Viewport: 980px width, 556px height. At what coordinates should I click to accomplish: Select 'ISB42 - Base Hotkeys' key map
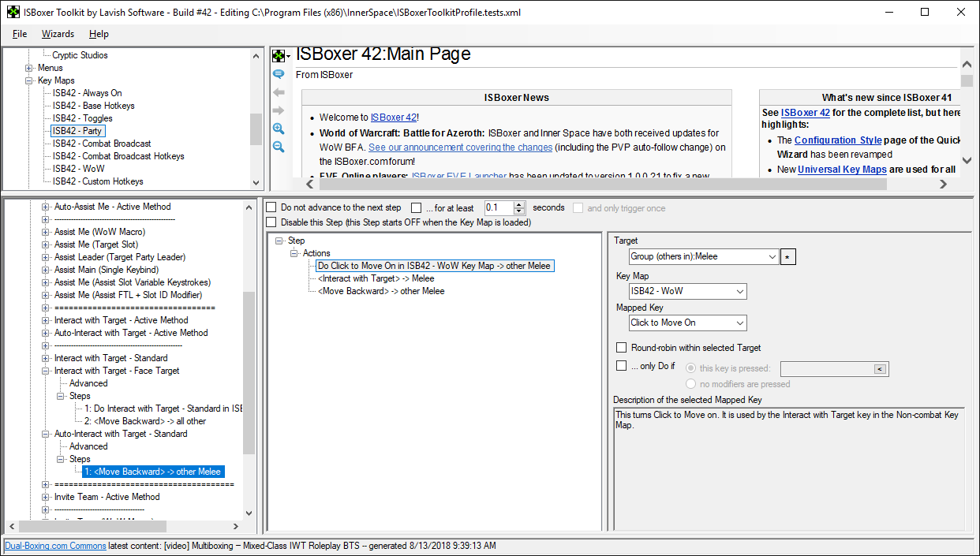[x=94, y=106]
